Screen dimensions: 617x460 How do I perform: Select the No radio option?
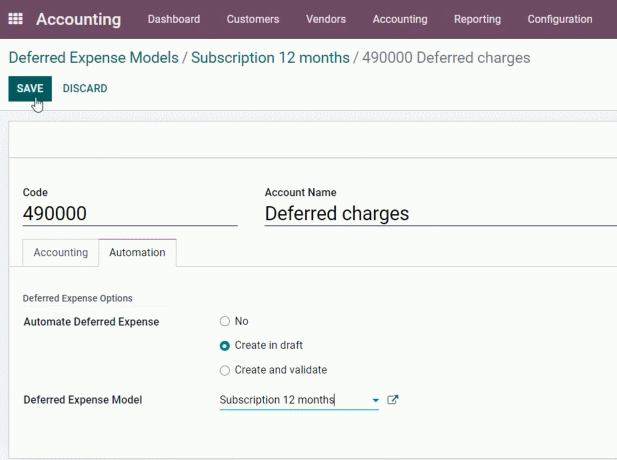coord(225,321)
